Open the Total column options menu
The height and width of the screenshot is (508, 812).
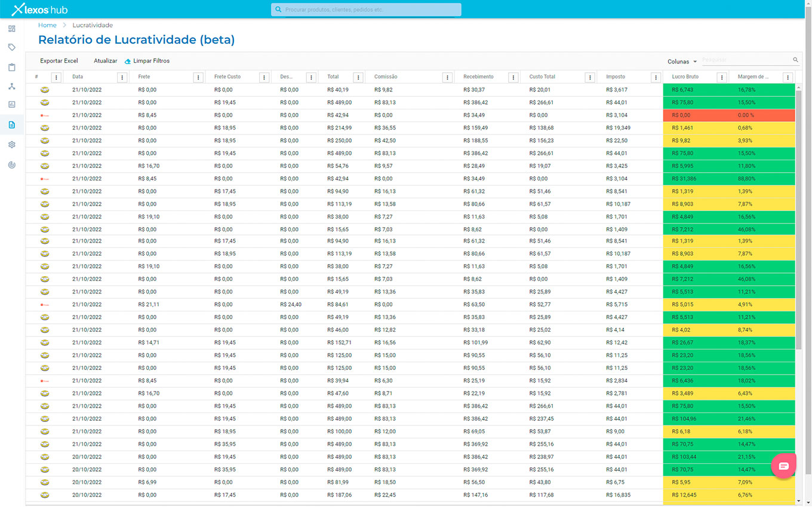(358, 77)
